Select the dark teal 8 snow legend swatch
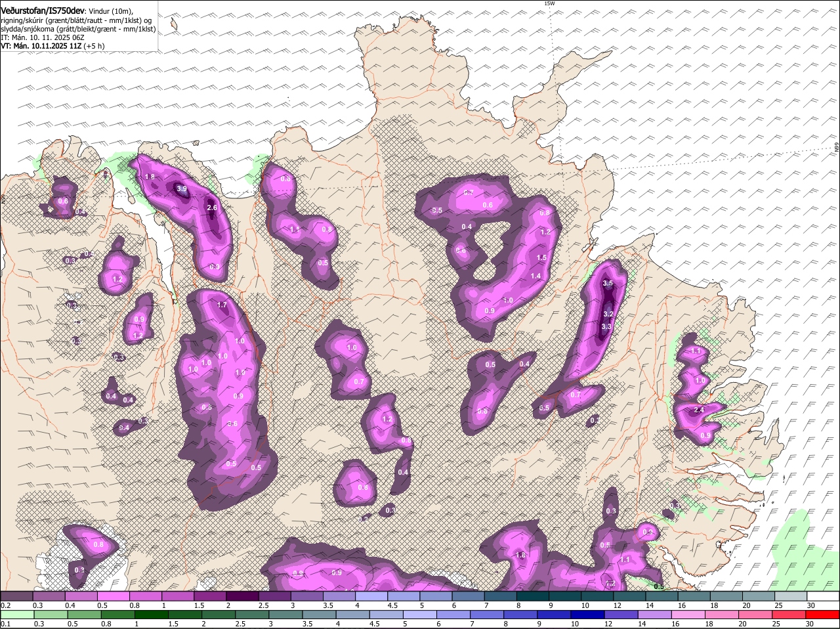 pyautogui.click(x=532, y=596)
